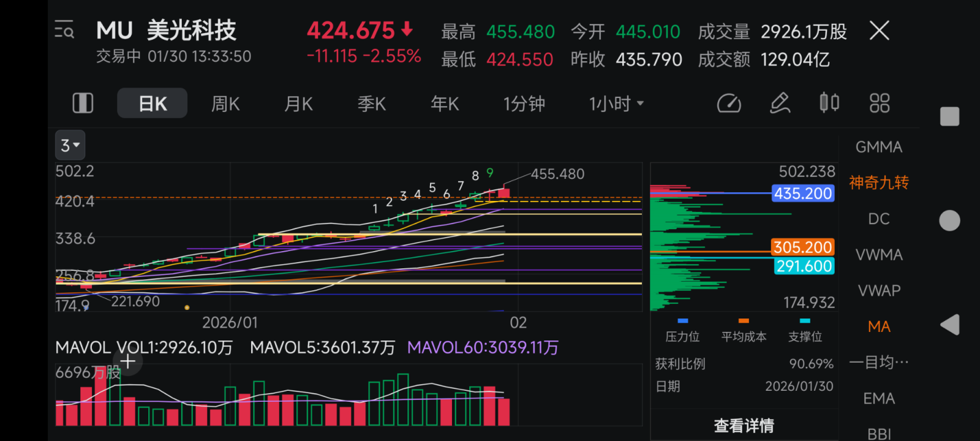Open the gauge speed indicator icon
Viewport: 980px width, 441px height.
(729, 104)
